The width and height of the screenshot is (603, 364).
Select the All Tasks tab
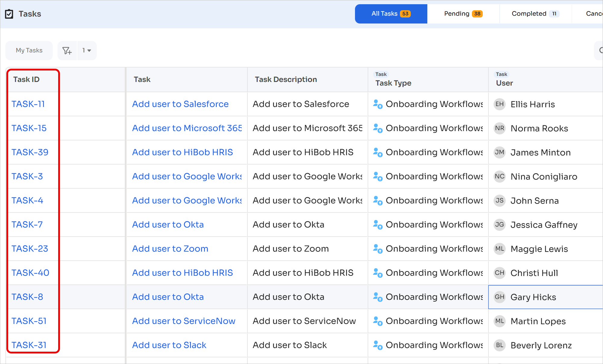(x=391, y=14)
